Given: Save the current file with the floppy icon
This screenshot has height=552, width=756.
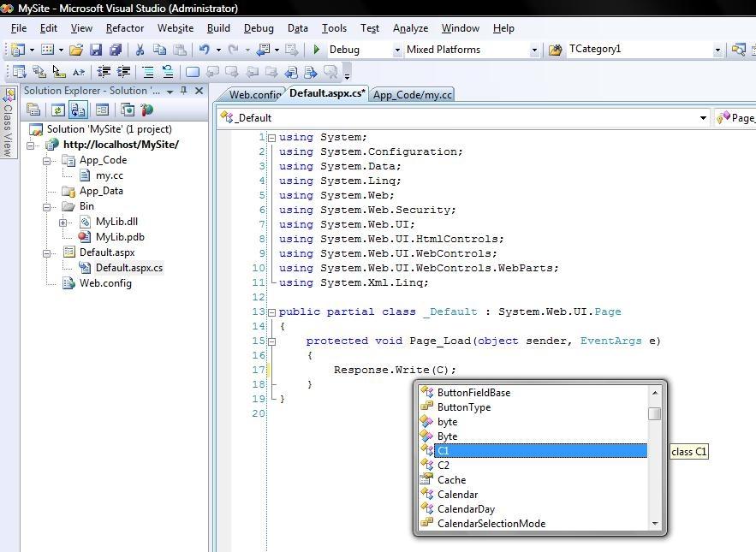Looking at the screenshot, I should (96, 49).
